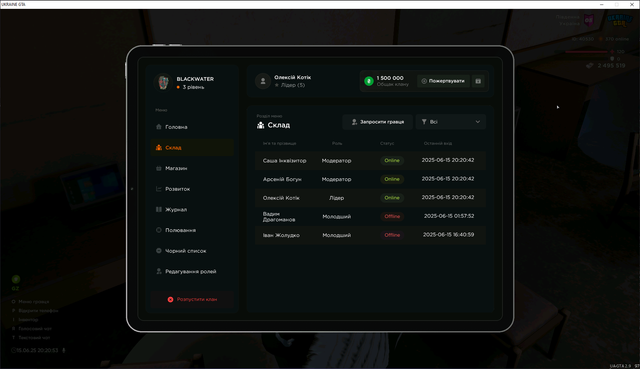Click the funnel filter icon beside Всі

(424, 122)
